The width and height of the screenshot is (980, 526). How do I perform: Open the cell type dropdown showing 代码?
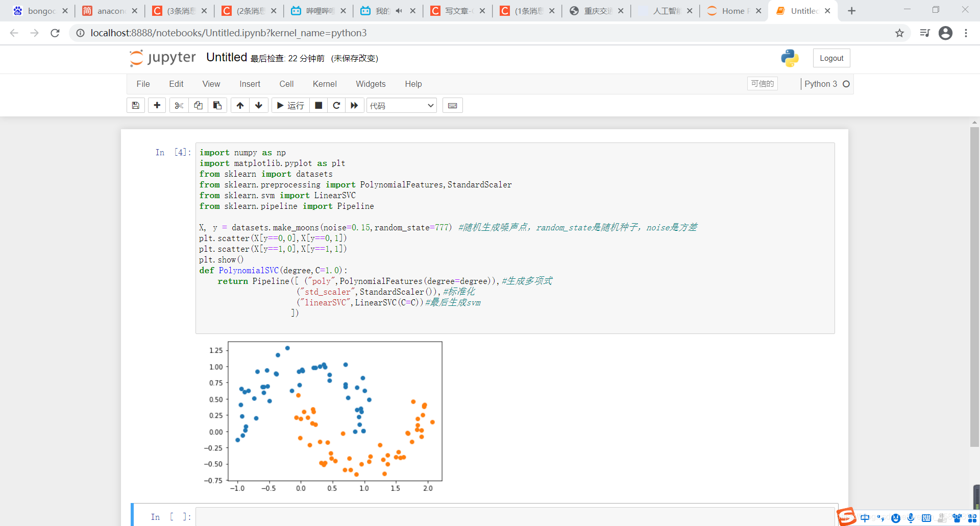click(x=402, y=105)
